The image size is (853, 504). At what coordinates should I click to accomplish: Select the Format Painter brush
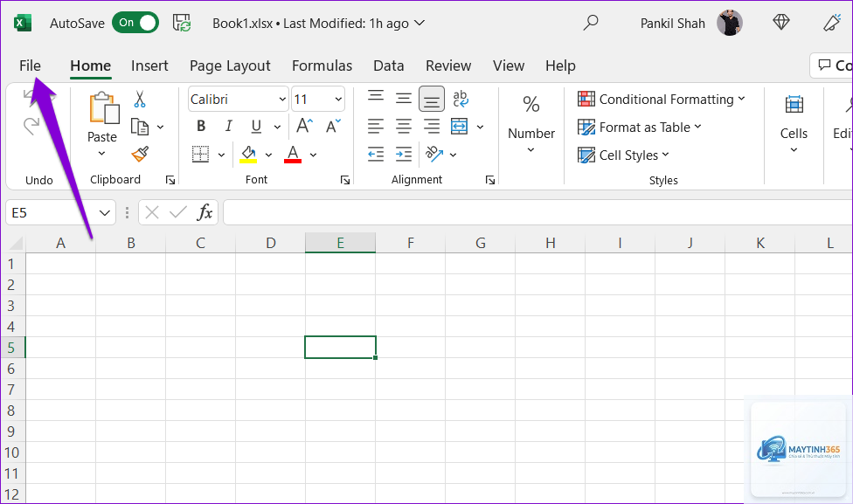(x=141, y=154)
